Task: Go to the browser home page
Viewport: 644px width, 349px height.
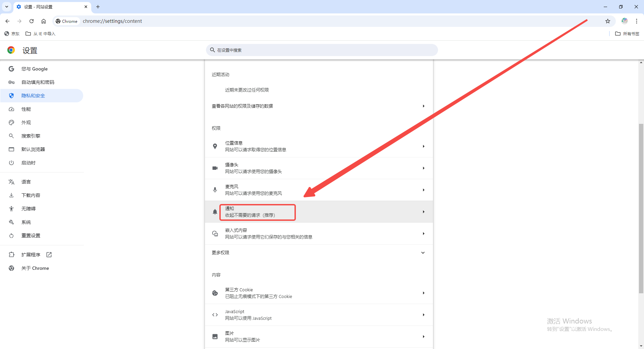Action: pyautogui.click(x=44, y=21)
